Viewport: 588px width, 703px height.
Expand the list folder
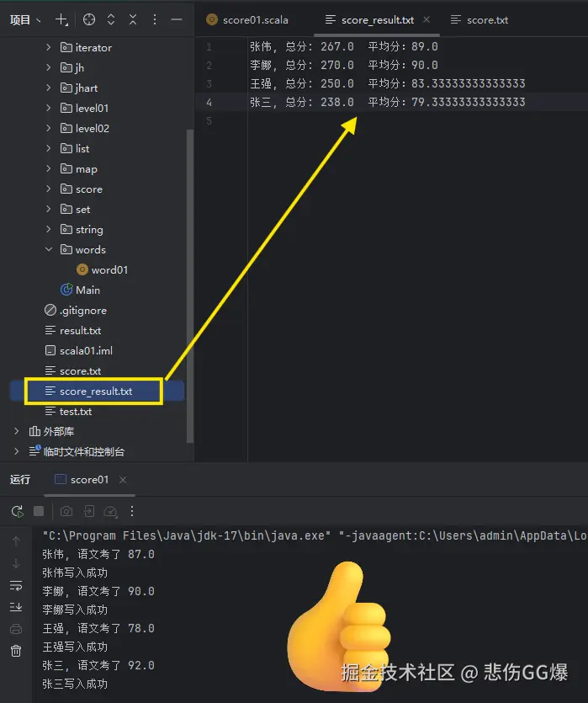click(x=48, y=148)
